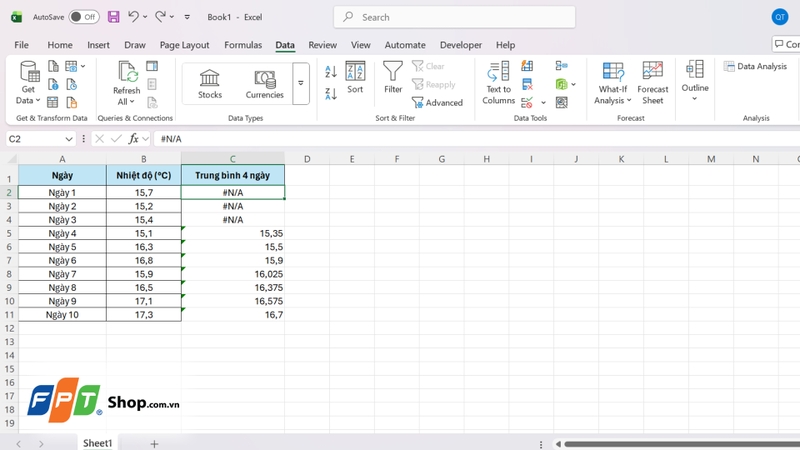Viewport: 800px width, 450px height.
Task: Click the Data Analysis button
Action: coord(756,66)
